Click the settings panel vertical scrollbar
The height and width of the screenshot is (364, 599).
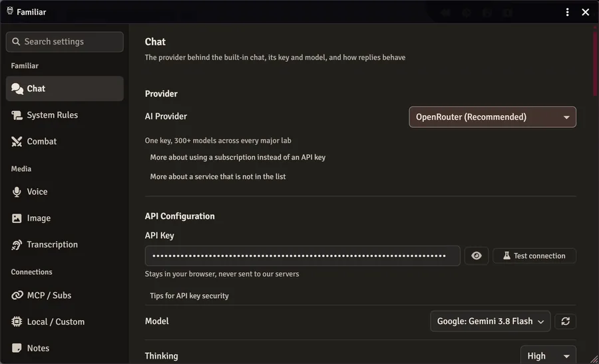(596, 63)
